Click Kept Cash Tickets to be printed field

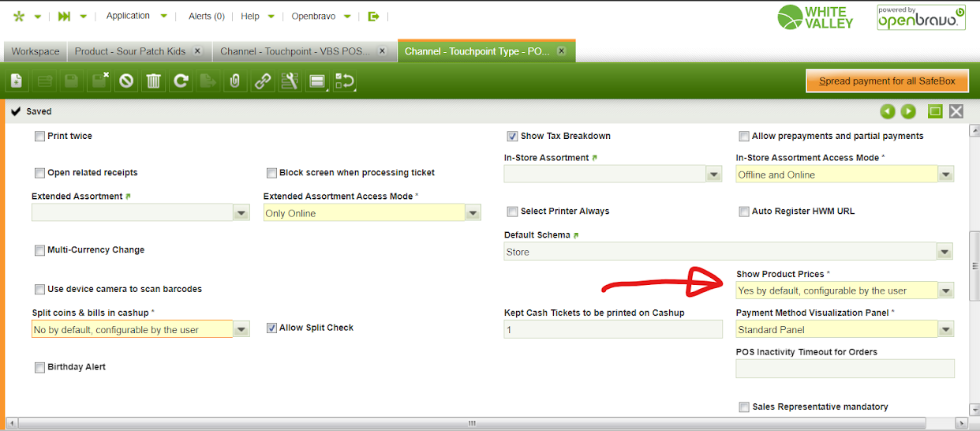click(x=613, y=329)
